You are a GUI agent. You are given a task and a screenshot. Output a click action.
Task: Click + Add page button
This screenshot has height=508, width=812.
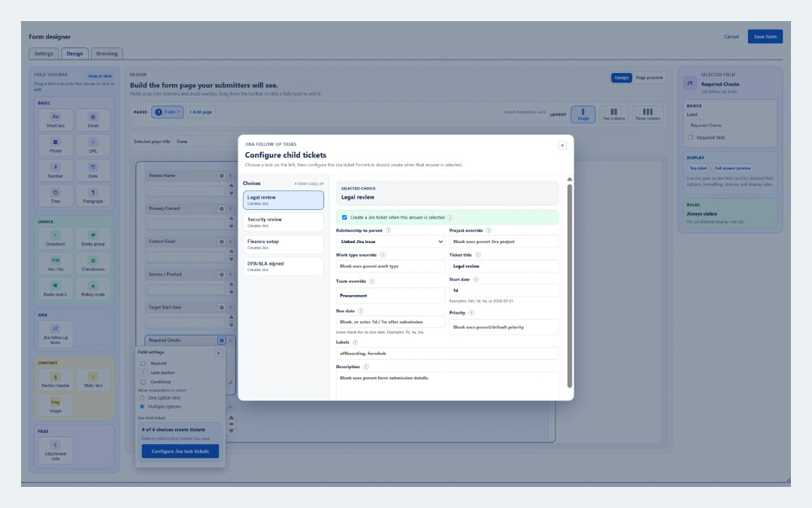[201, 112]
